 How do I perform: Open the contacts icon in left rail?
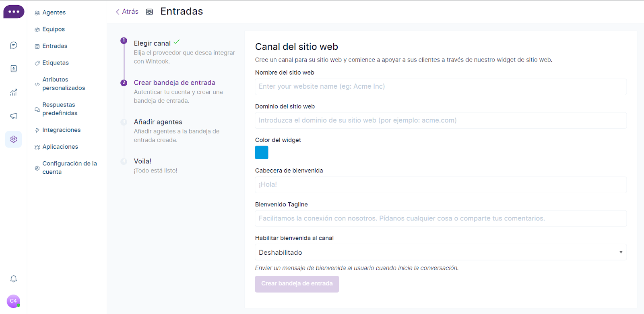pyautogui.click(x=13, y=69)
